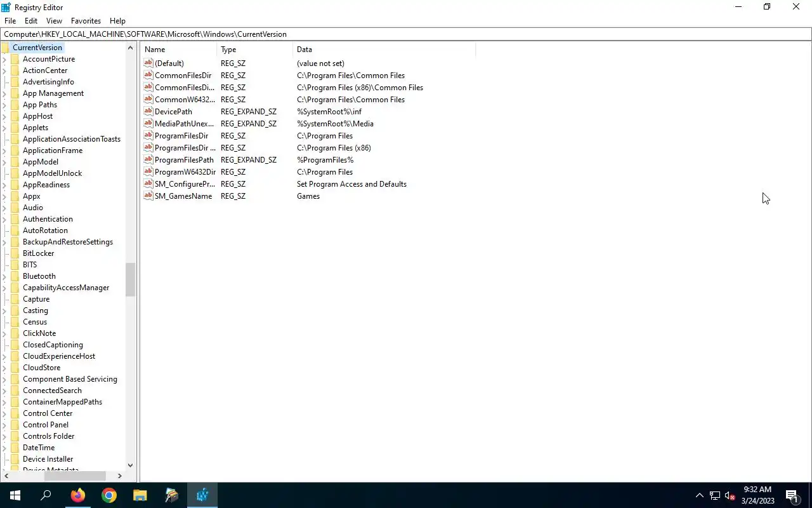Image resolution: width=812 pixels, height=508 pixels.
Task: Select the ActionCenter key
Action: tap(45, 70)
